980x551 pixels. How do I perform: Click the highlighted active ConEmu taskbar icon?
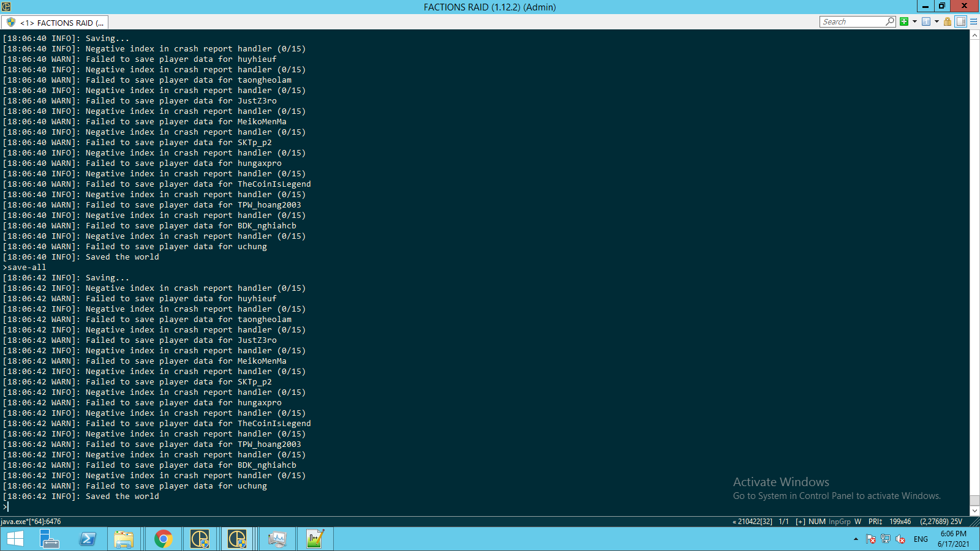click(237, 539)
